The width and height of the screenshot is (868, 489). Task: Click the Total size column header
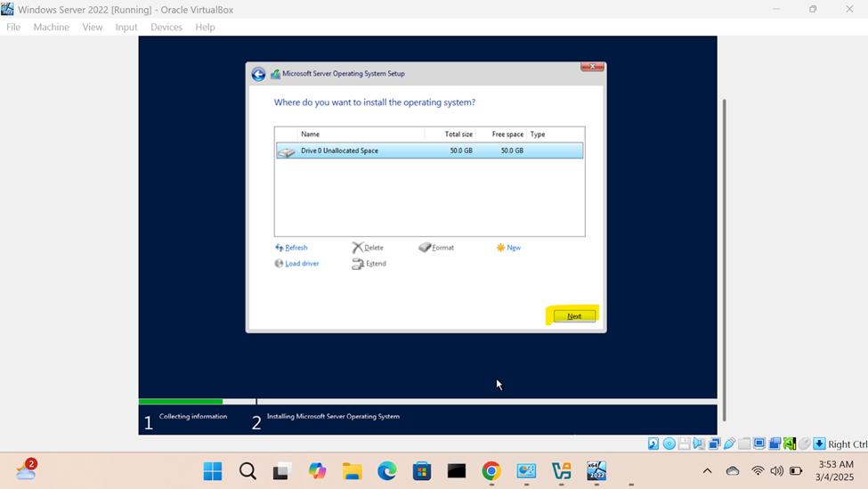(x=450, y=134)
